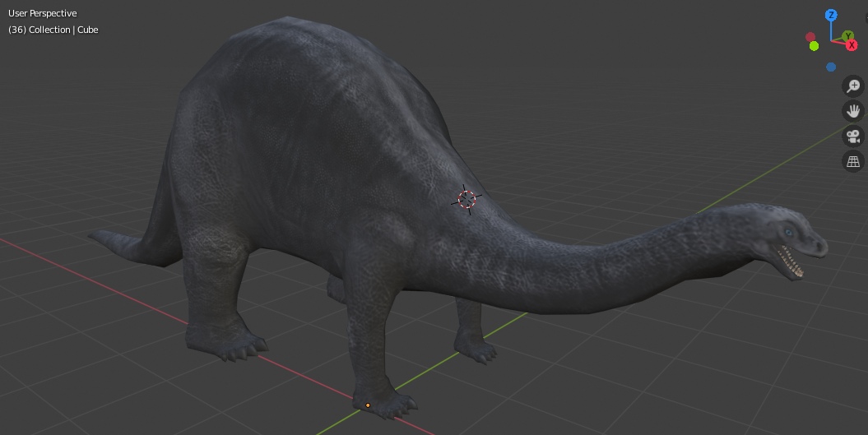Click the 3D cursor on dinosaur's neck
This screenshot has width=868, height=435.
coord(466,199)
